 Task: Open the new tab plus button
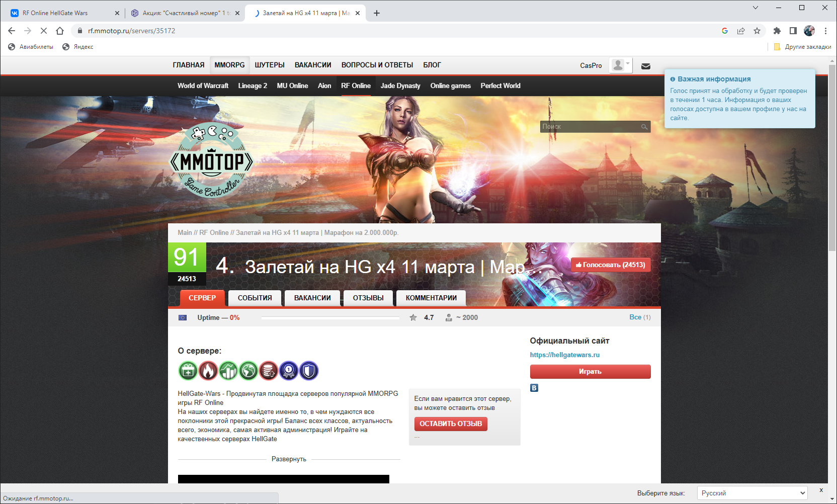tap(377, 13)
